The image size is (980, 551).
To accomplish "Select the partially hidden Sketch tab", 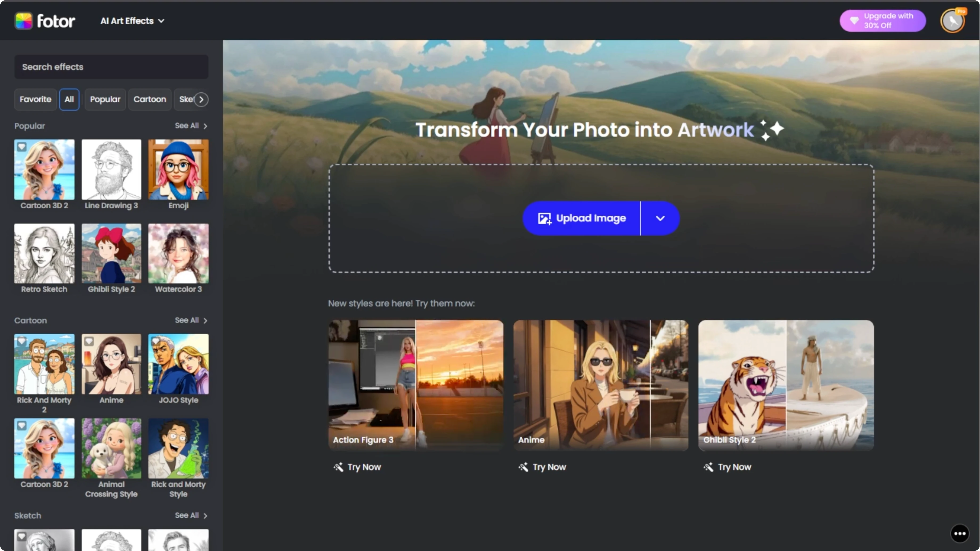I will coord(185,100).
